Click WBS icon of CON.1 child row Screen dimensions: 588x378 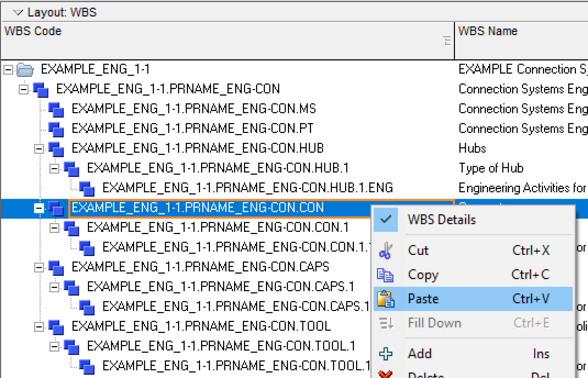coord(87,248)
